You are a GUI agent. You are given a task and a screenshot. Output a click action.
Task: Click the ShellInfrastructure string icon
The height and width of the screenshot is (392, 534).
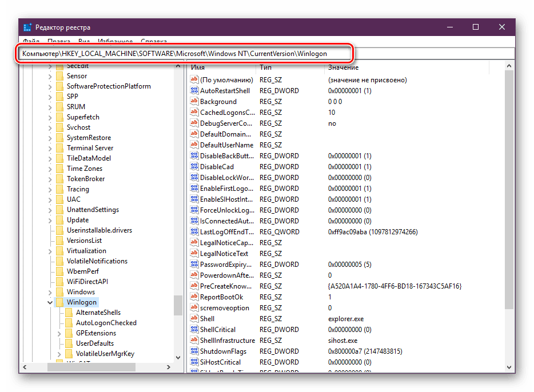tap(194, 340)
